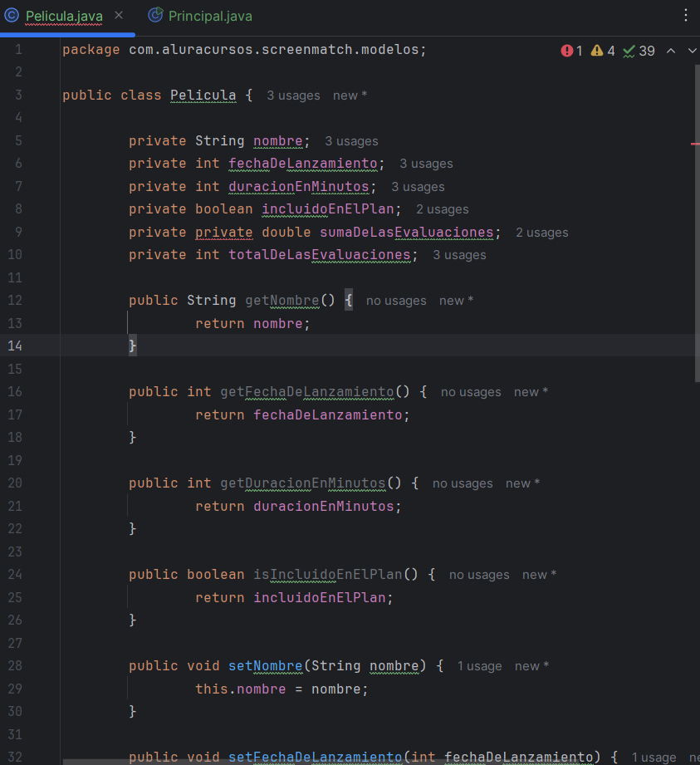Open '3 usages' hint for totalDeLasEvaluaciones

pyautogui.click(x=459, y=255)
